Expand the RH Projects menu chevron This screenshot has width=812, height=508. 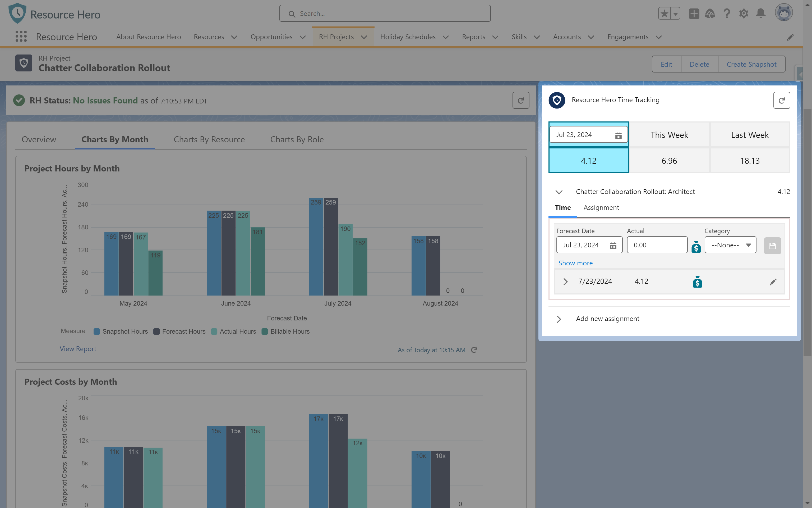pos(364,37)
